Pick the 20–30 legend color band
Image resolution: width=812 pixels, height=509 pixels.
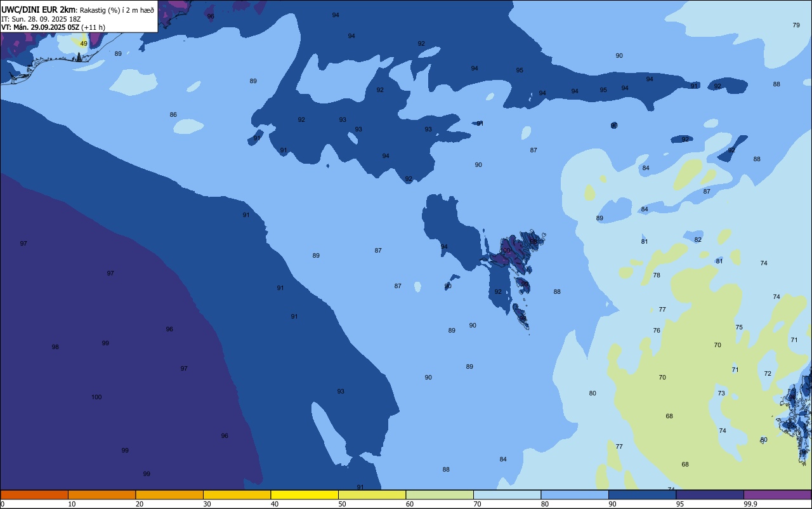pyautogui.click(x=169, y=494)
